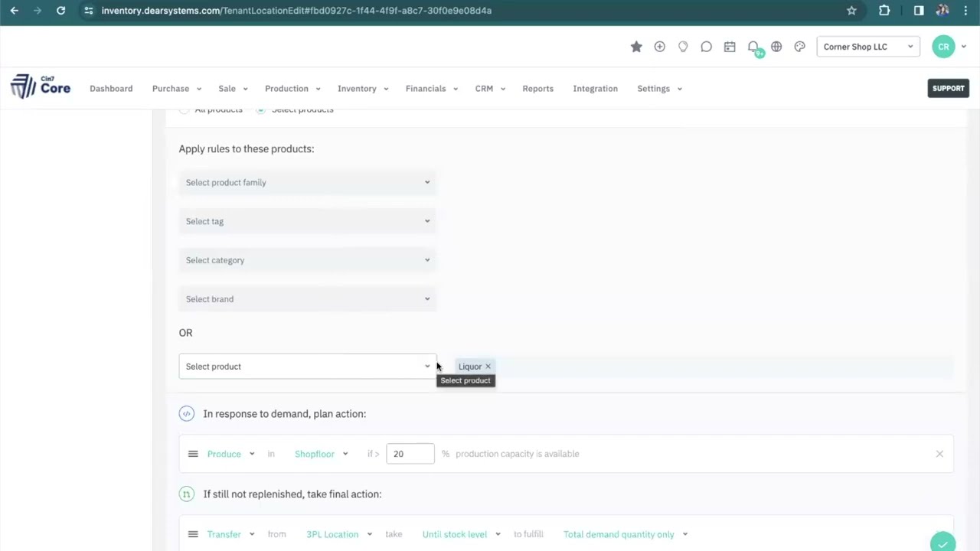Click the CR user avatar
Screen dimensions: 980x551
point(943,47)
